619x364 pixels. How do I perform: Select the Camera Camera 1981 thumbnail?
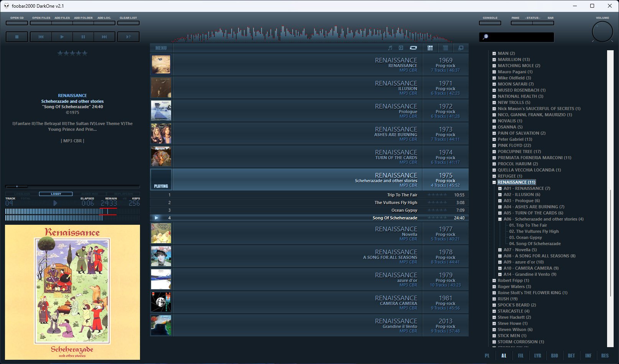point(161,302)
